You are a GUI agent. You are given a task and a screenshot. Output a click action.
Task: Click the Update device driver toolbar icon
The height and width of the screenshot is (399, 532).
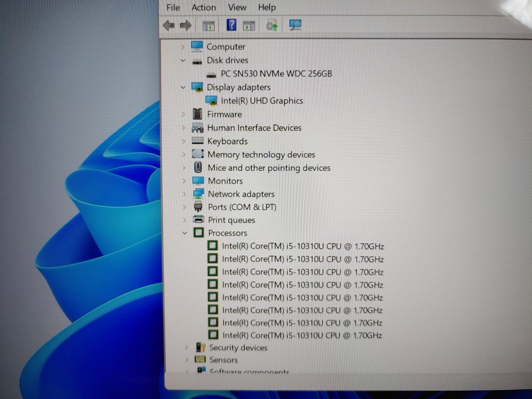[x=272, y=25]
